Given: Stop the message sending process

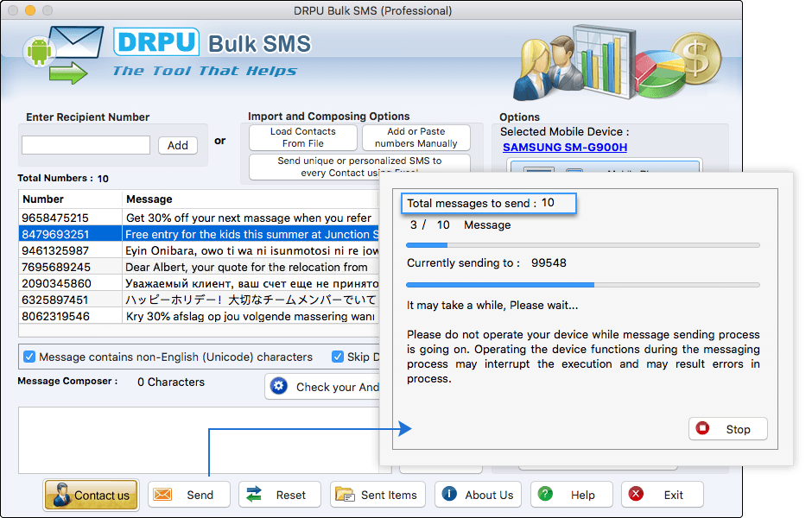Looking at the screenshot, I should (x=727, y=429).
